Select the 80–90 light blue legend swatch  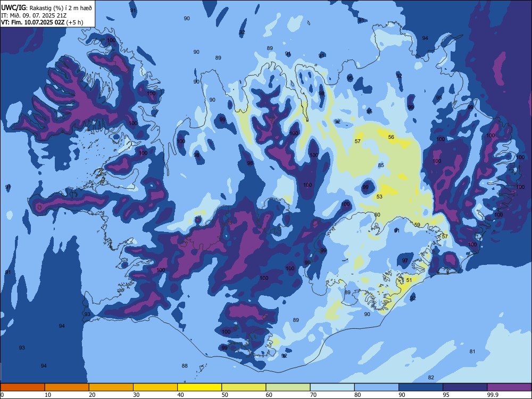[377, 387]
